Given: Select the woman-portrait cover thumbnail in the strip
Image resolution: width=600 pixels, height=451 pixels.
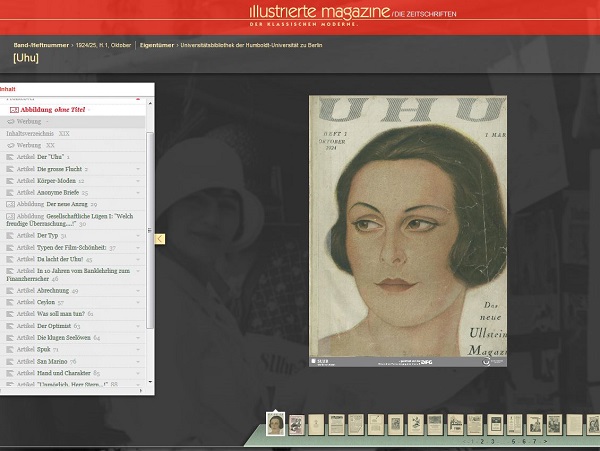Looking at the screenshot, I should pyautogui.click(x=276, y=425).
